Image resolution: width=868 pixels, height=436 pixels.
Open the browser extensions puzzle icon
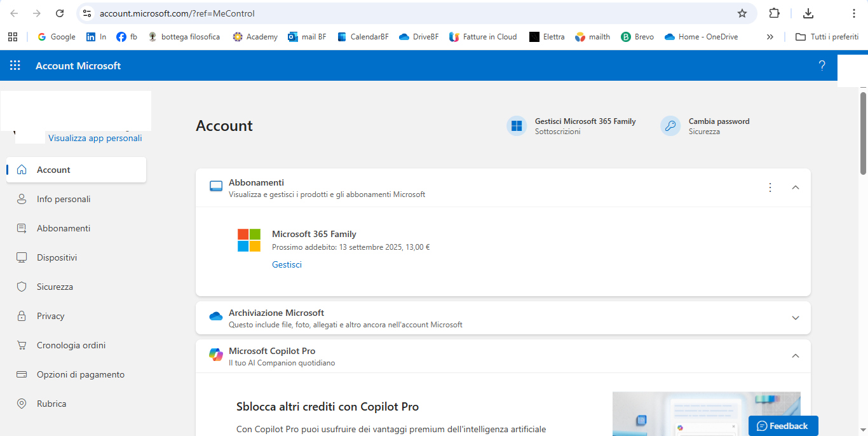point(774,13)
